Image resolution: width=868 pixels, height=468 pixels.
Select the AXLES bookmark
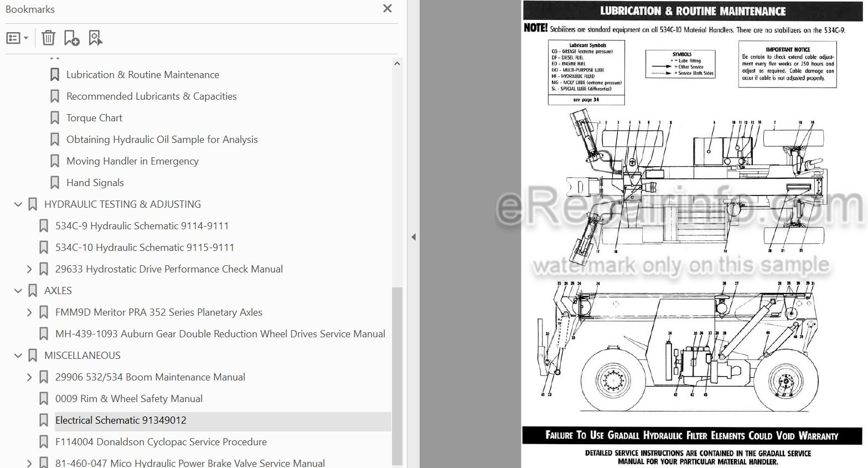(58, 291)
